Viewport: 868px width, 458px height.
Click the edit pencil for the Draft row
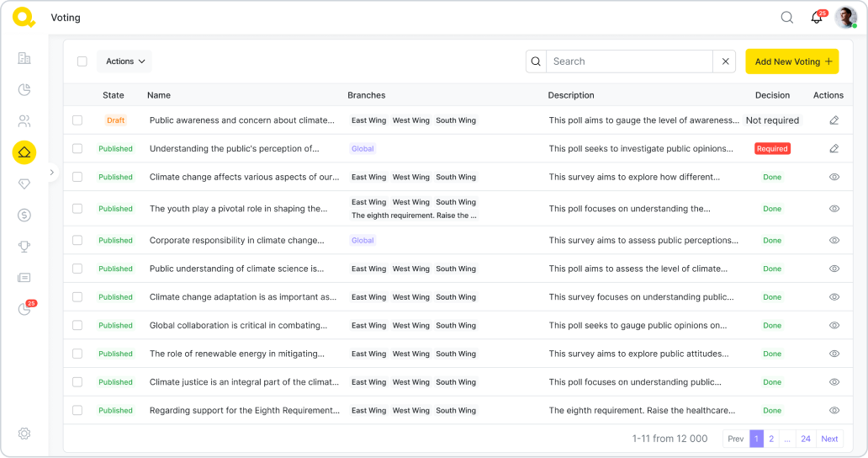[834, 120]
